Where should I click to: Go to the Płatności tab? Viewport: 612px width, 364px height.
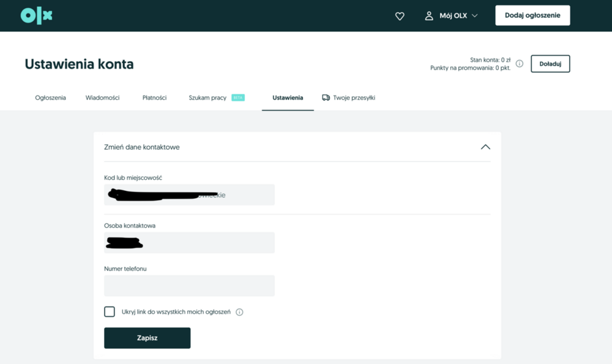coord(154,97)
